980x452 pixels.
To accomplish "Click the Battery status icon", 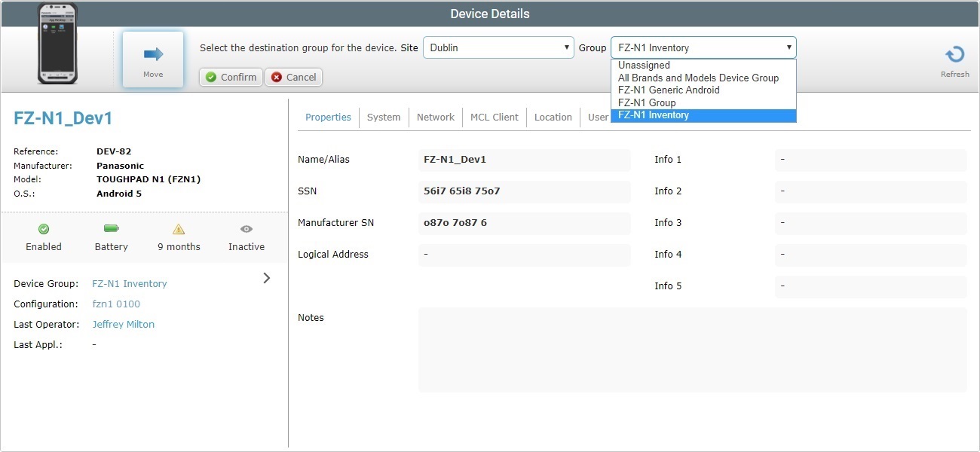I will (x=112, y=229).
